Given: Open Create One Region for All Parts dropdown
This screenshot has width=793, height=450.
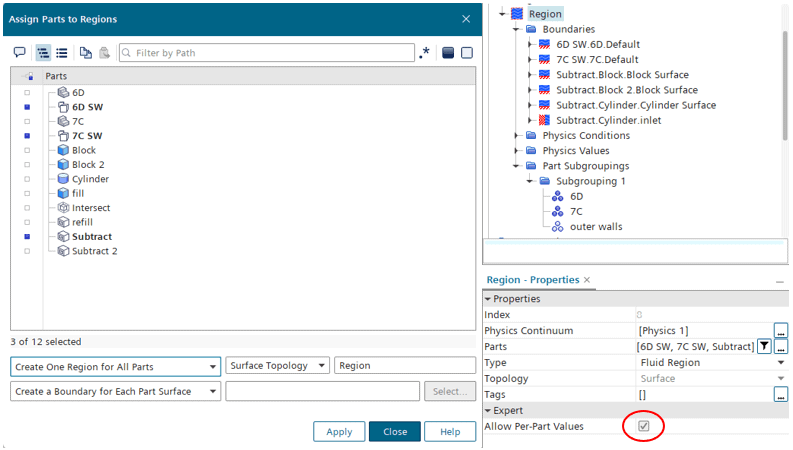Looking at the screenshot, I should (115, 367).
